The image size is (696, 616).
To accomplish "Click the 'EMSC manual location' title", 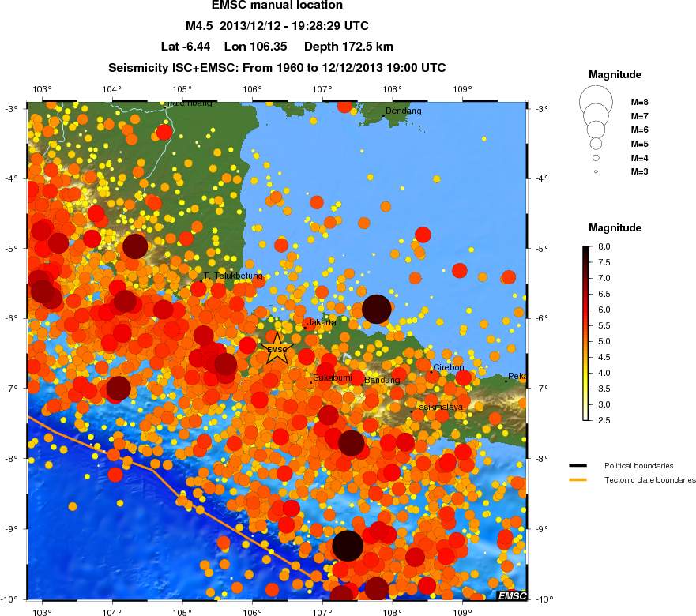I will (277, 6).
